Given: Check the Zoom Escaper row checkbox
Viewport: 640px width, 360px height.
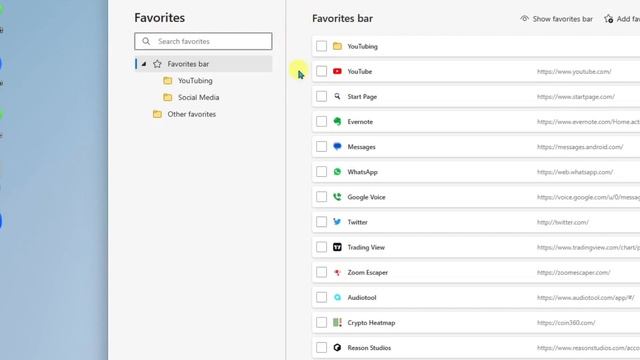Looking at the screenshot, I should coord(322,272).
